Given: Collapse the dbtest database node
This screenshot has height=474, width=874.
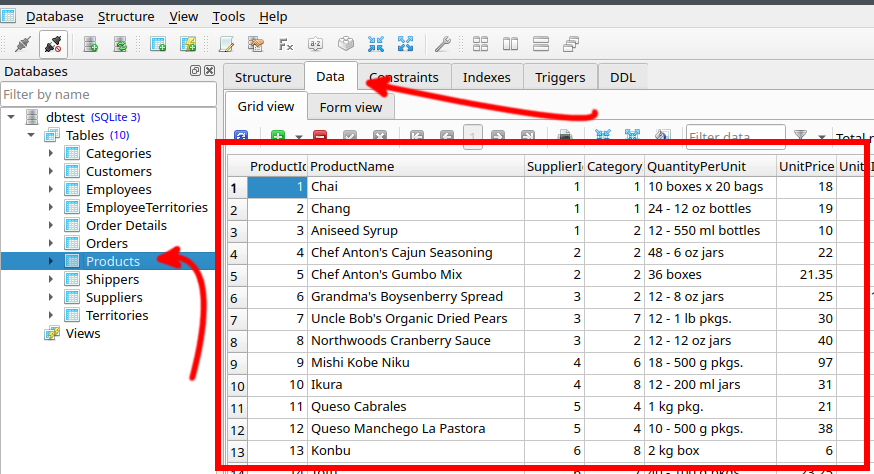Looking at the screenshot, I should pyautogui.click(x=11, y=117).
